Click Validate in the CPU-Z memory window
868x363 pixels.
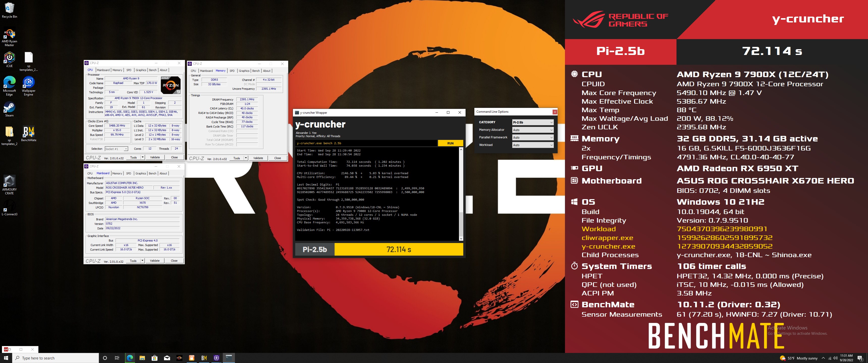pos(258,158)
